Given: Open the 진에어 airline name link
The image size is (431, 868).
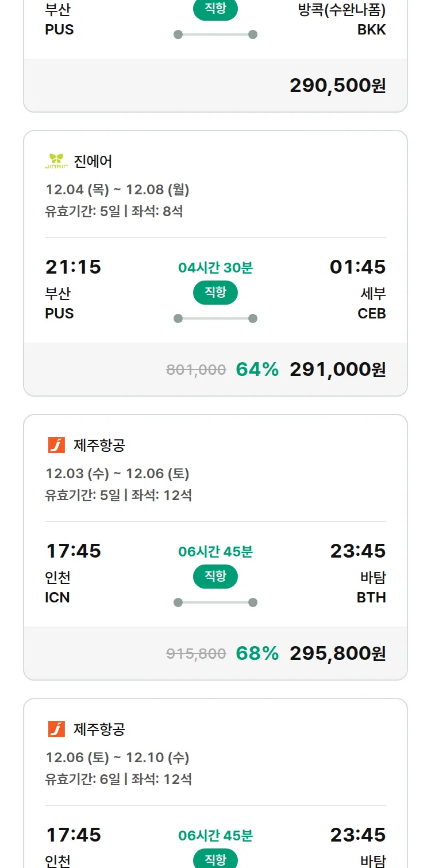Looking at the screenshot, I should pyautogui.click(x=93, y=162).
